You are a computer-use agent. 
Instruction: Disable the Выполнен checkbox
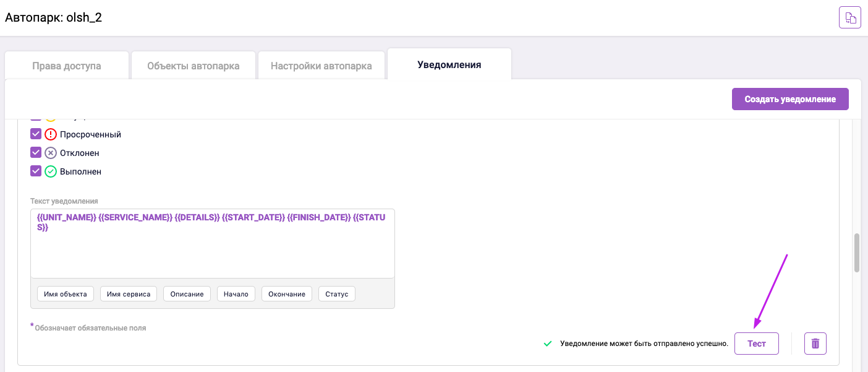36,171
